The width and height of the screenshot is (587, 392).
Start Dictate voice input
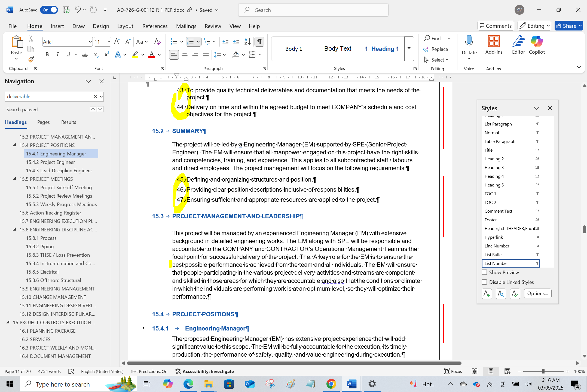(x=469, y=45)
